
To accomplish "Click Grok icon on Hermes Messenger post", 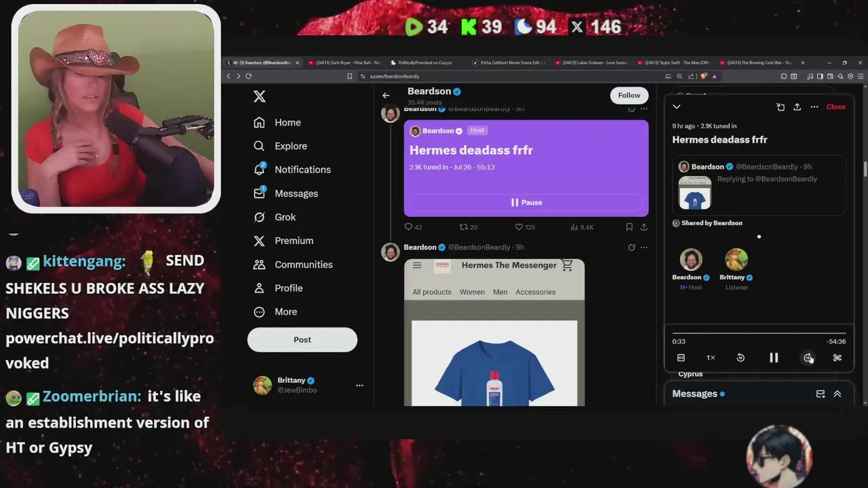I will click(x=631, y=247).
